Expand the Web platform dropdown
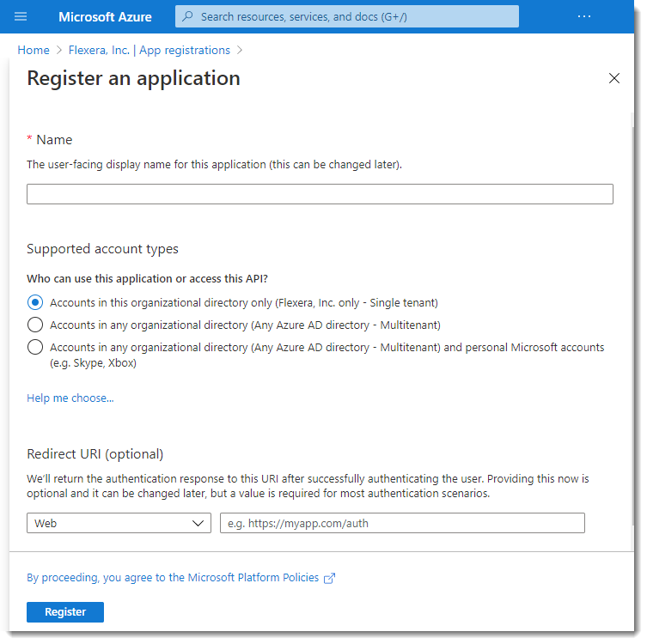 point(119,523)
